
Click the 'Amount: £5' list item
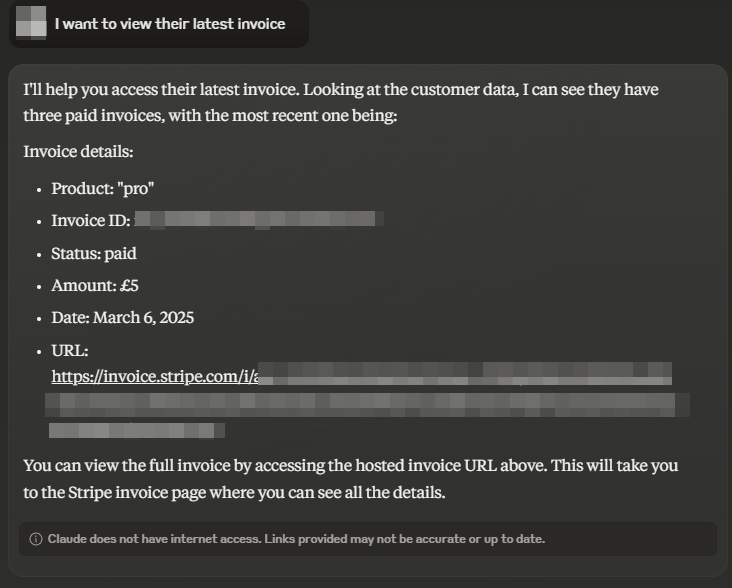[95, 286]
